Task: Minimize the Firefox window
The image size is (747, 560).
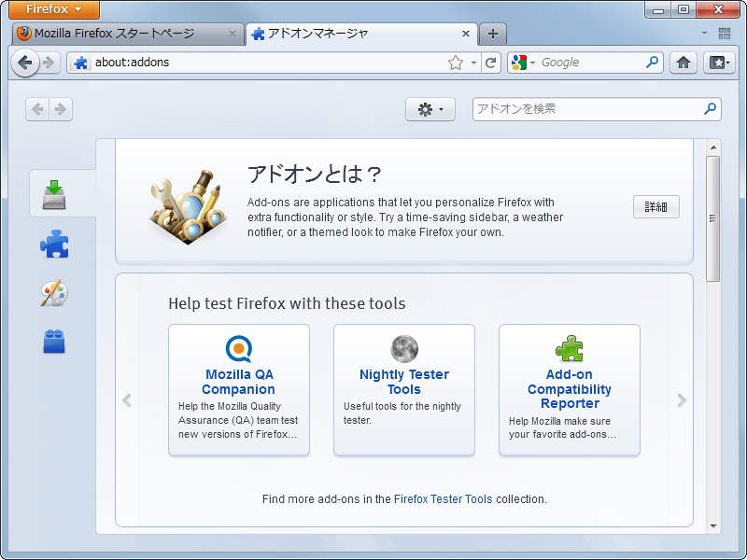Action: (658, 9)
